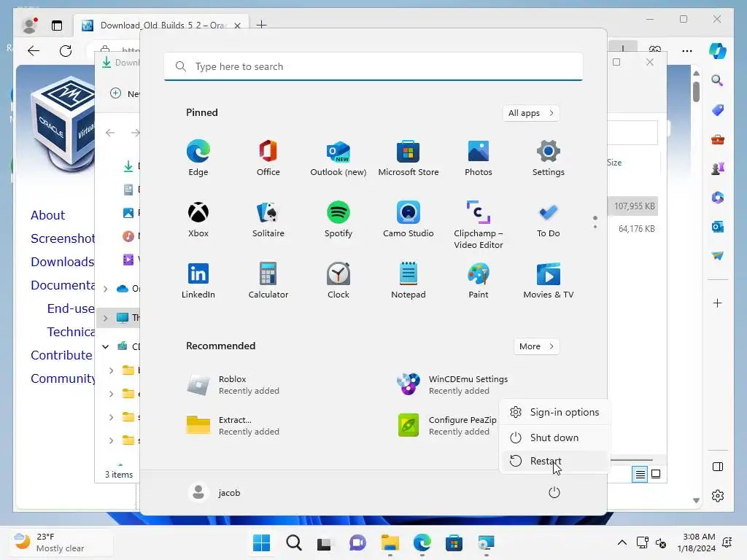
Task: Switch Explorer to details view
Action: coord(640,474)
